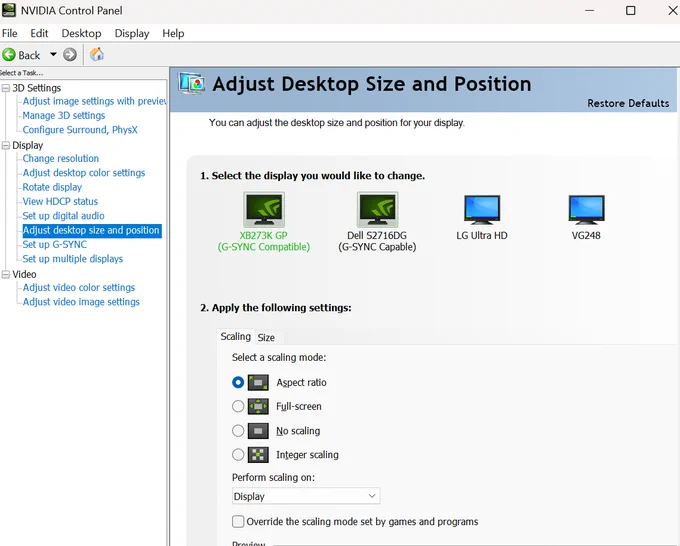Open the Display menu
Viewport: 680px width, 546px height.
(x=132, y=33)
